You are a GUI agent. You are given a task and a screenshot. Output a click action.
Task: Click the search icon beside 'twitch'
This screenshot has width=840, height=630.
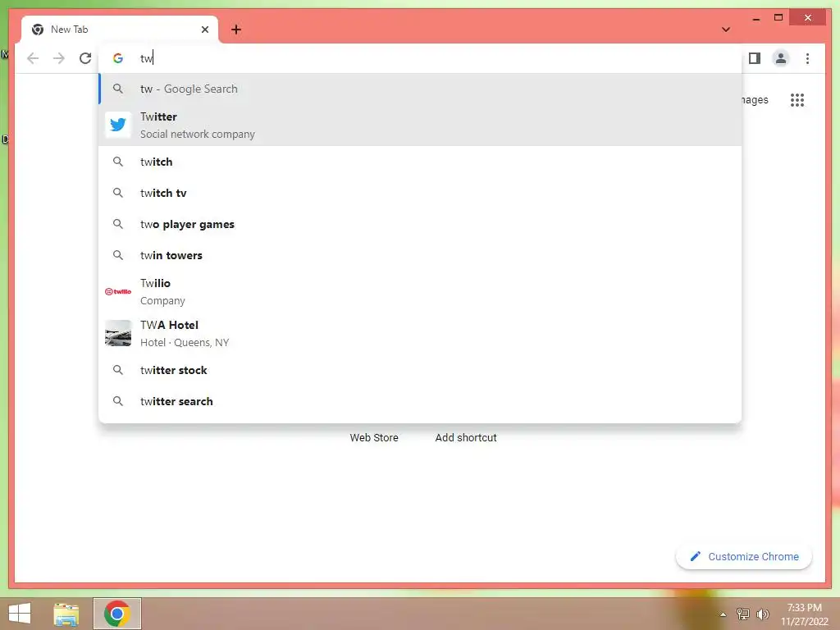118,162
